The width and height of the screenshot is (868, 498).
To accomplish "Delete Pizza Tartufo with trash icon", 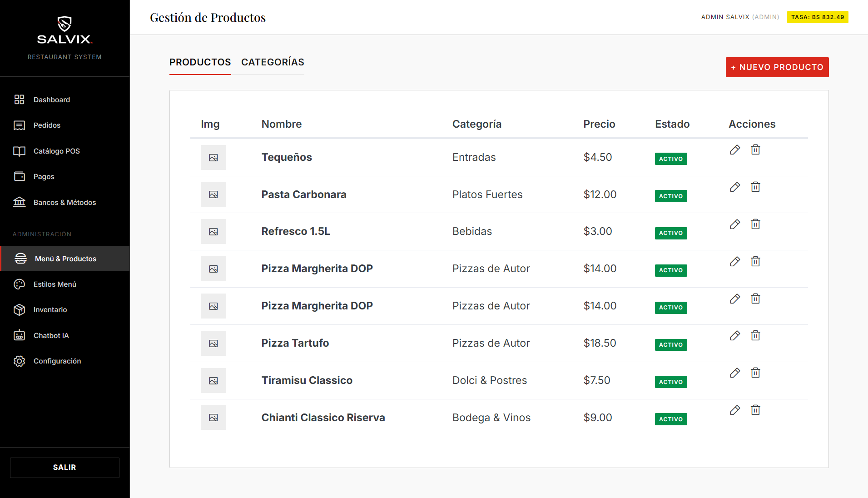I will (x=755, y=335).
